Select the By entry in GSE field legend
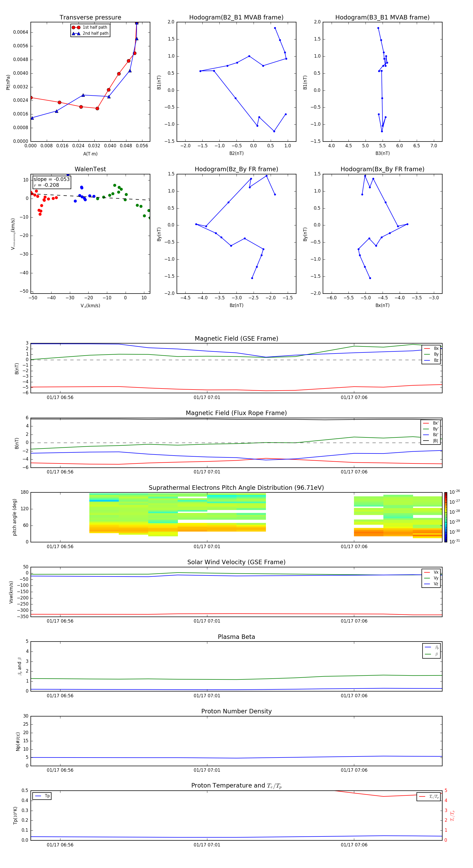473x868 pixels. click(431, 355)
